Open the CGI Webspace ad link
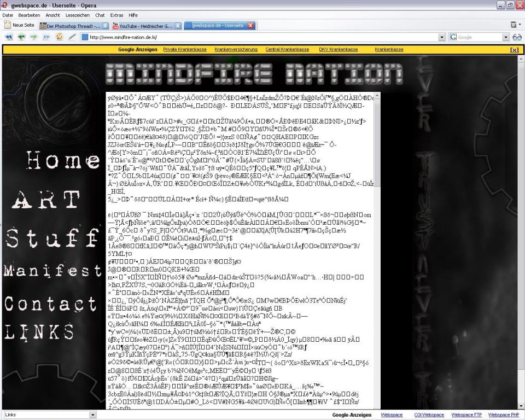This screenshot has height=420, width=525. click(x=429, y=415)
